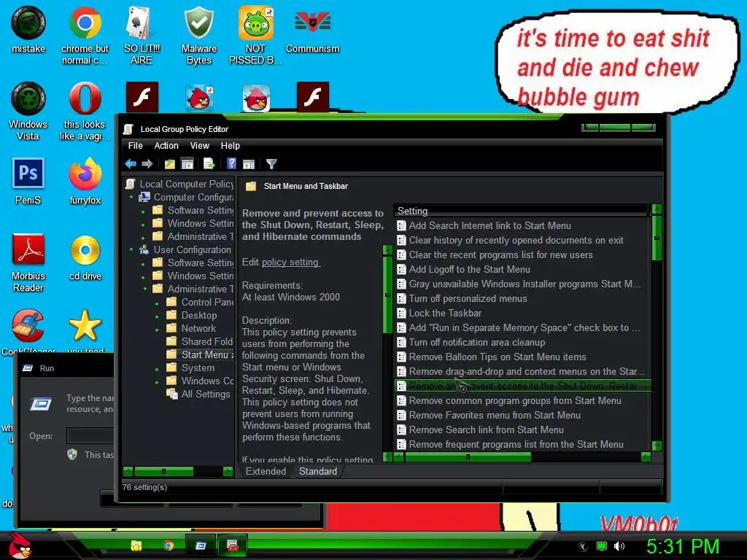Select the Photoshop Ps desktop icon

[28, 182]
